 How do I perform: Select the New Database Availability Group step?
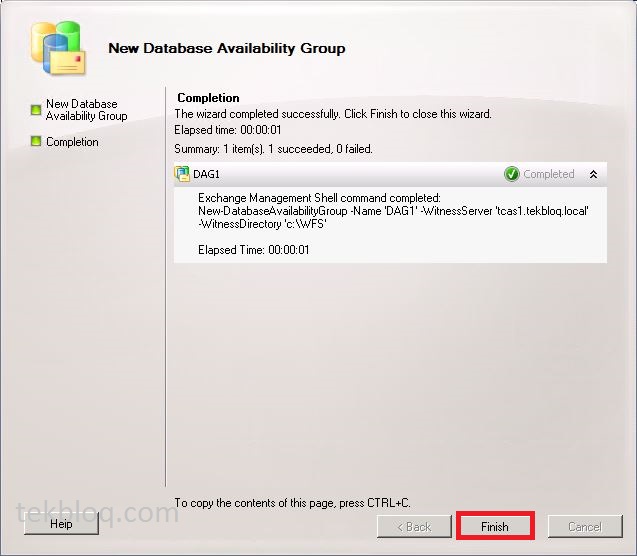(86, 110)
